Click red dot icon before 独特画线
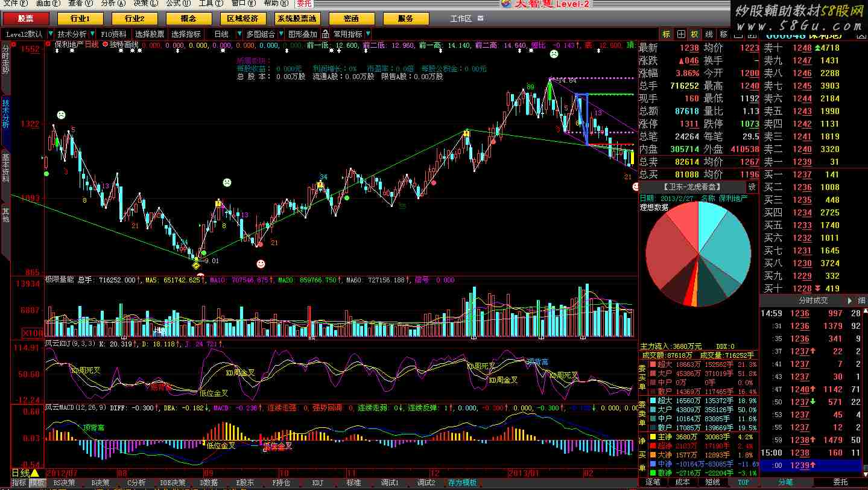The height and width of the screenshot is (490, 868). [106, 44]
